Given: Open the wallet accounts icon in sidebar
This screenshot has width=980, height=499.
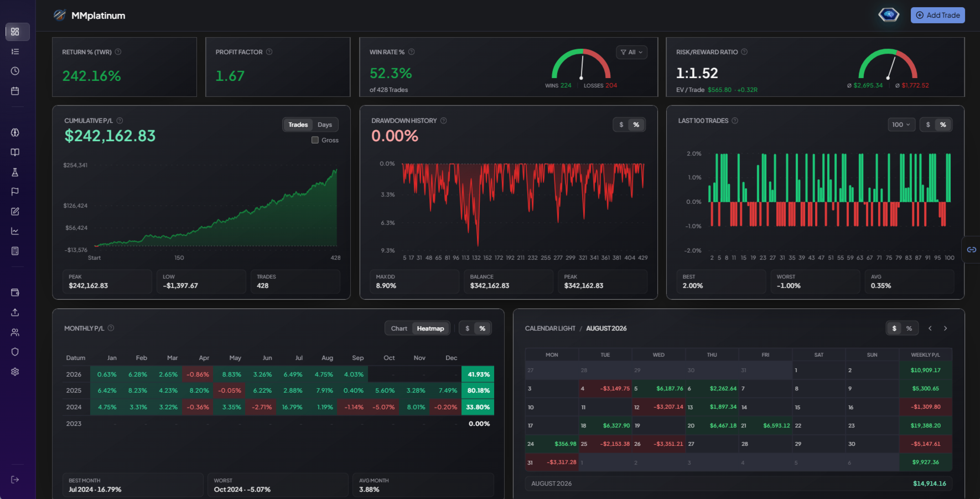Looking at the screenshot, I should click(x=15, y=292).
